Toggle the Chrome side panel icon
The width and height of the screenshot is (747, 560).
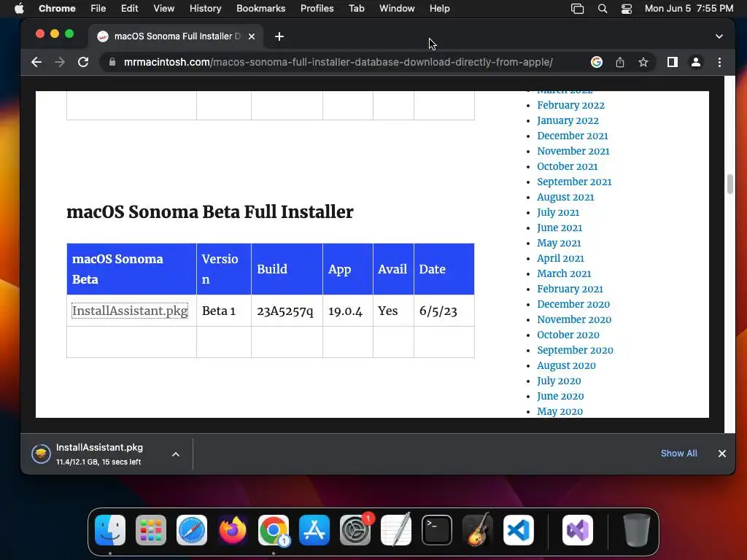pos(672,62)
